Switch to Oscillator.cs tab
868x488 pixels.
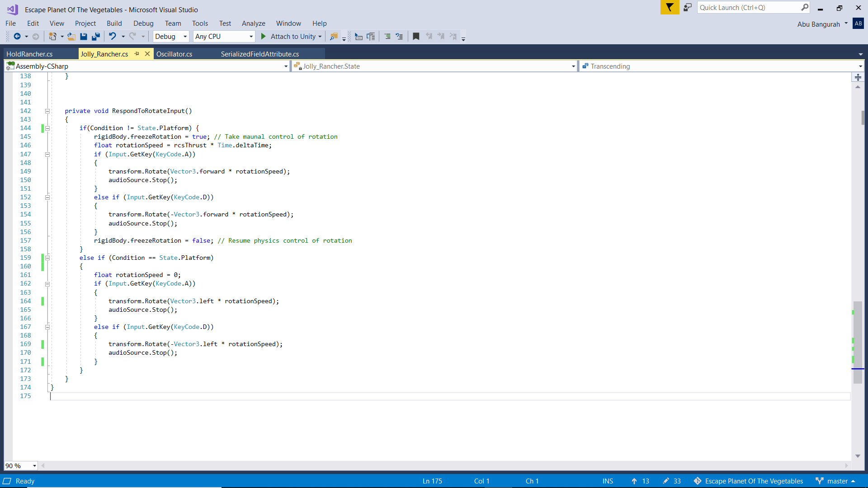coord(174,54)
